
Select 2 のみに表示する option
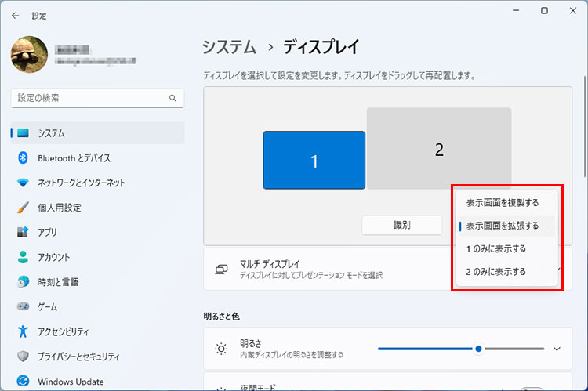(496, 272)
